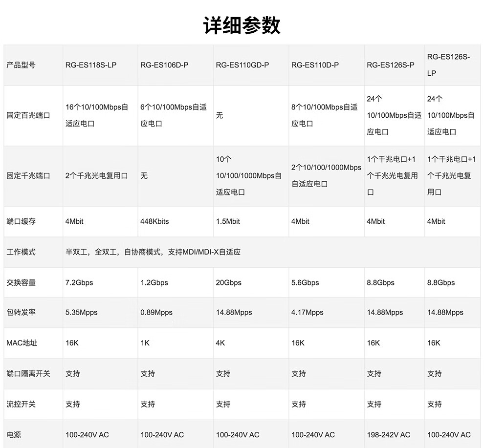Click the 2个千兆光电复用口 cell
484x448 pixels.
point(97,175)
